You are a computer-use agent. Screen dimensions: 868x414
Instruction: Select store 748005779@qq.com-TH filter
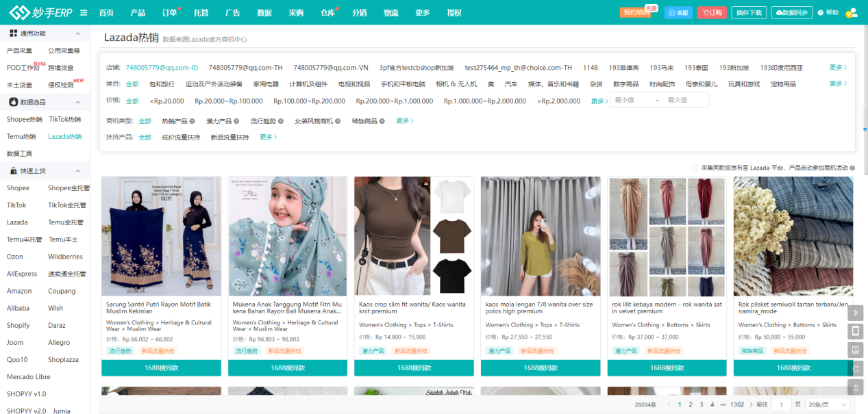tap(245, 68)
